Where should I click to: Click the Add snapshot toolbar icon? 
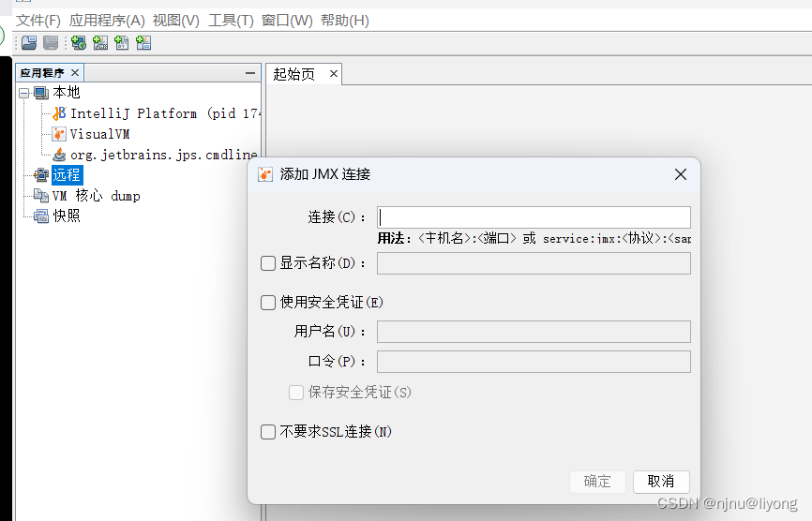click(x=143, y=43)
